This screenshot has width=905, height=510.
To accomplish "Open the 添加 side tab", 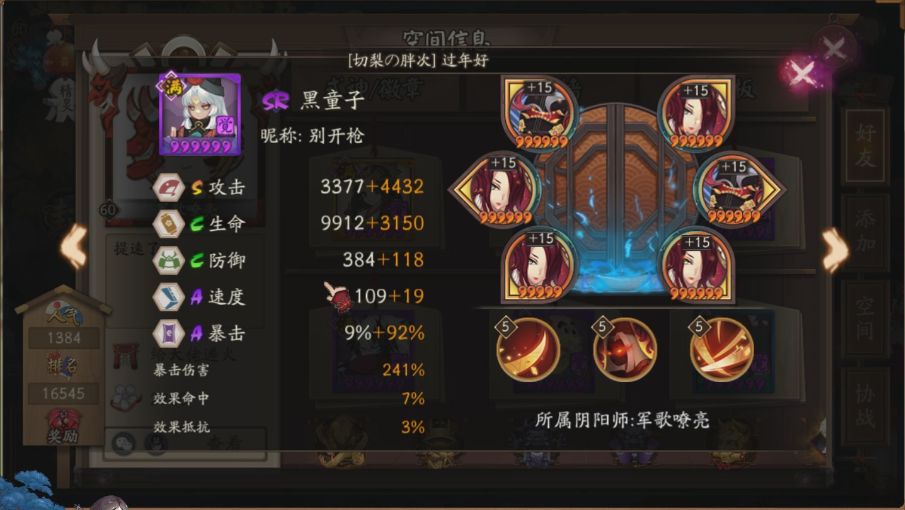I will tap(865, 231).
